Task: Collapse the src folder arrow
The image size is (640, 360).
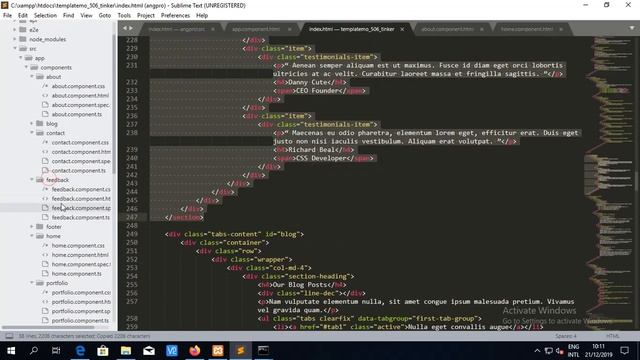Action: point(15,49)
